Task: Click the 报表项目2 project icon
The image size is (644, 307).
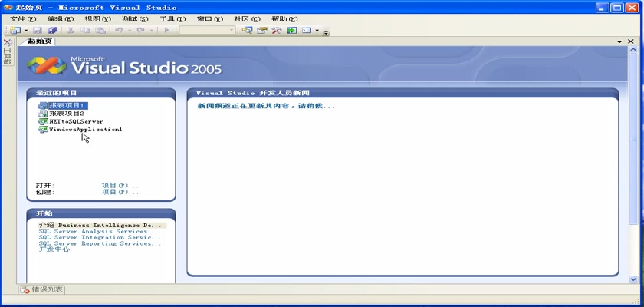Action: 43,114
